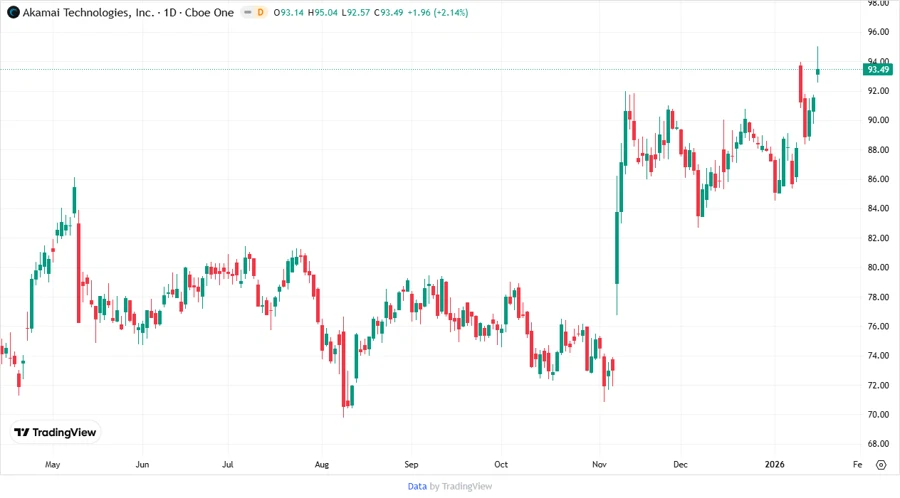Click the 90.00 price axis label
The height and width of the screenshot is (498, 900).
tap(878, 120)
